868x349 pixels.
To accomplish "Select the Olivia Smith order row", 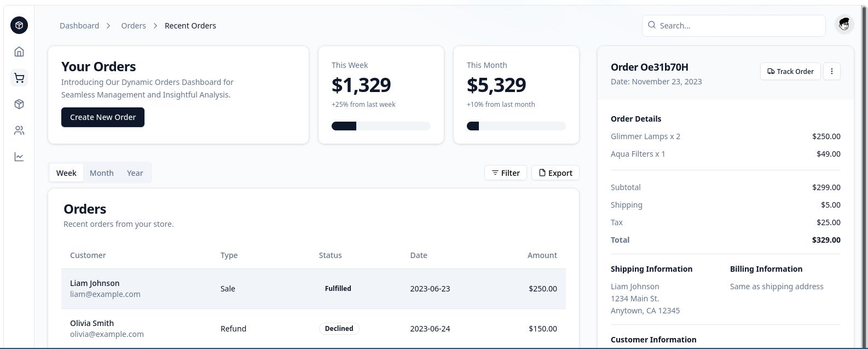I will point(314,329).
